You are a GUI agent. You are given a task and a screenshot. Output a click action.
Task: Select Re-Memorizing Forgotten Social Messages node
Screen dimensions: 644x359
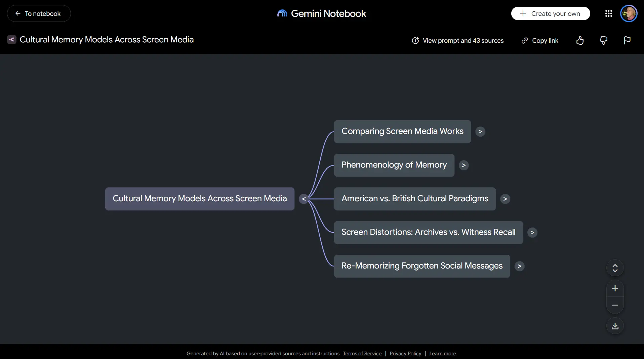coord(422,266)
